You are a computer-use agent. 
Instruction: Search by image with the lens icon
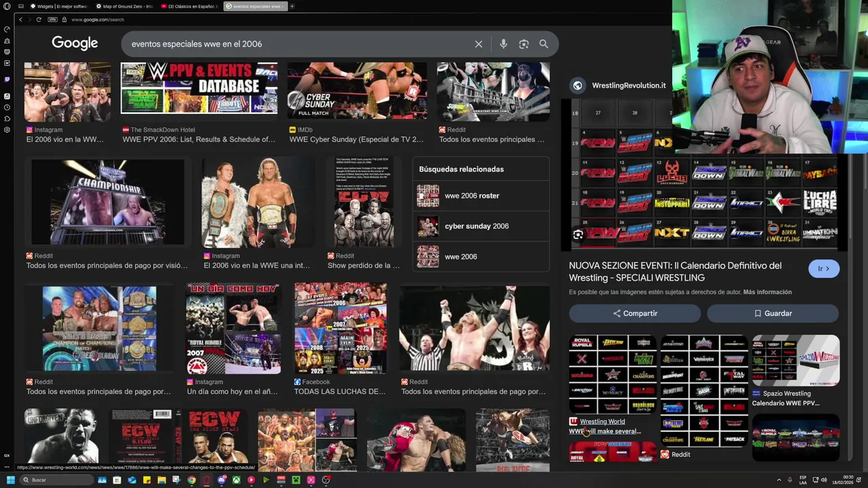(x=524, y=44)
